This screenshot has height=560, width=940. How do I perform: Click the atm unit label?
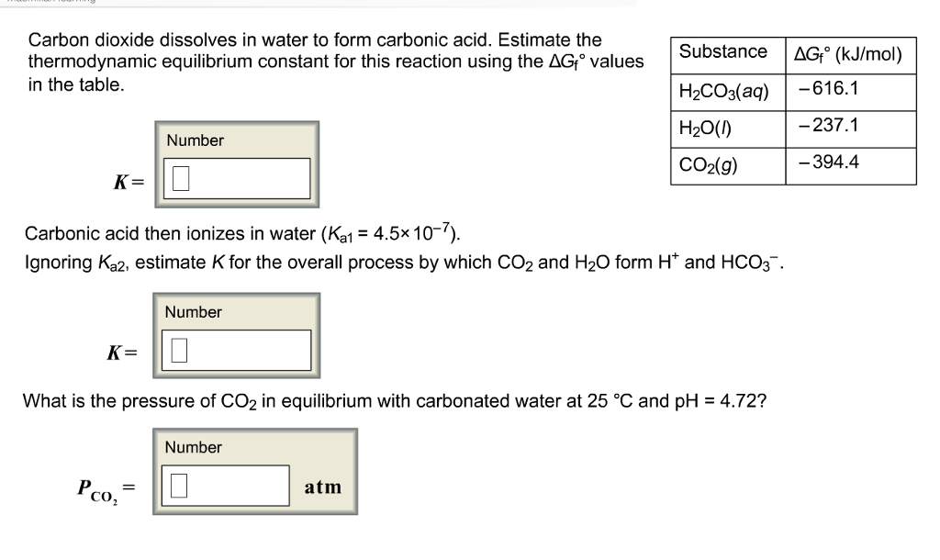pyautogui.click(x=321, y=486)
